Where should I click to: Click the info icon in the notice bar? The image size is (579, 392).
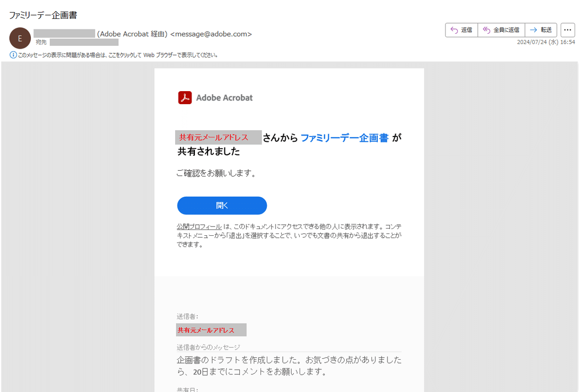pos(13,55)
